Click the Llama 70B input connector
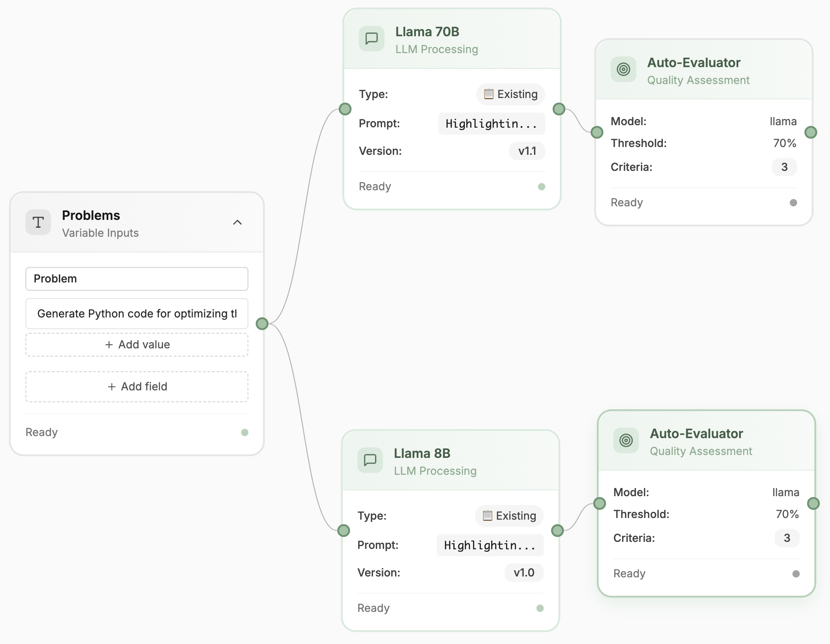The image size is (830, 644). pyautogui.click(x=345, y=109)
